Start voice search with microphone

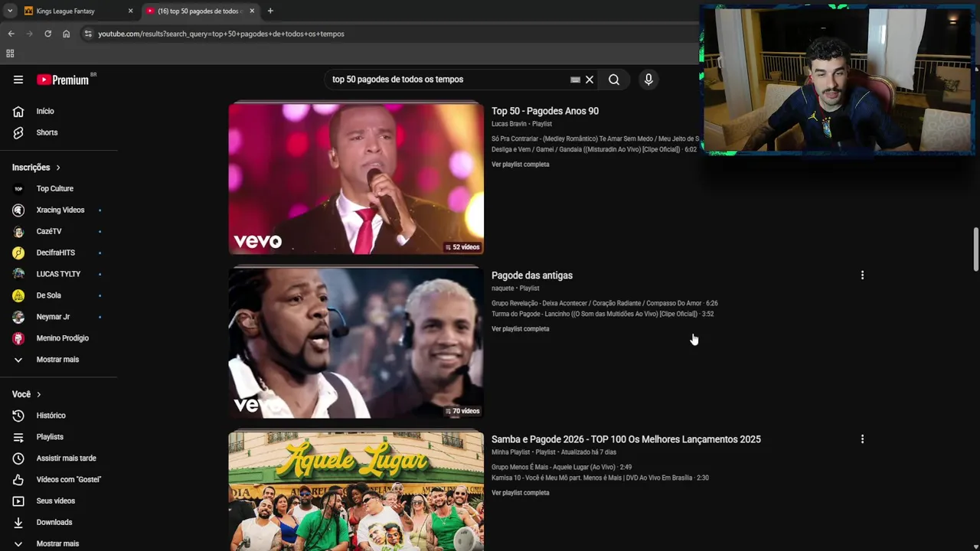pos(648,80)
